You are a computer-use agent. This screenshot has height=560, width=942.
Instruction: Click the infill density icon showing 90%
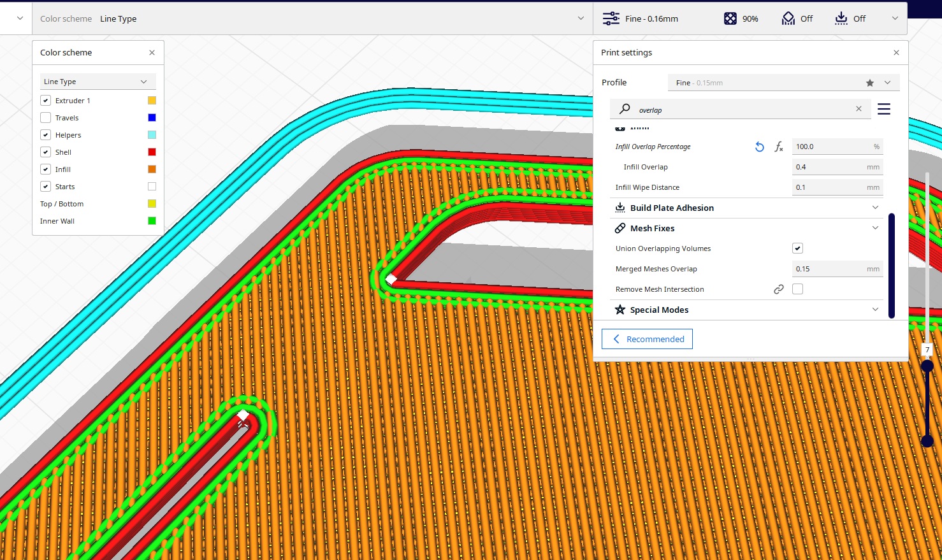[727, 18]
